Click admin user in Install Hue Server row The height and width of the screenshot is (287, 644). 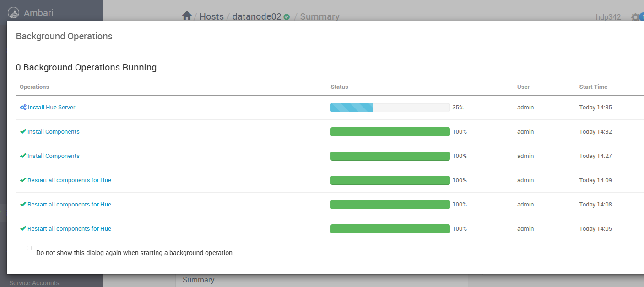(x=525, y=108)
